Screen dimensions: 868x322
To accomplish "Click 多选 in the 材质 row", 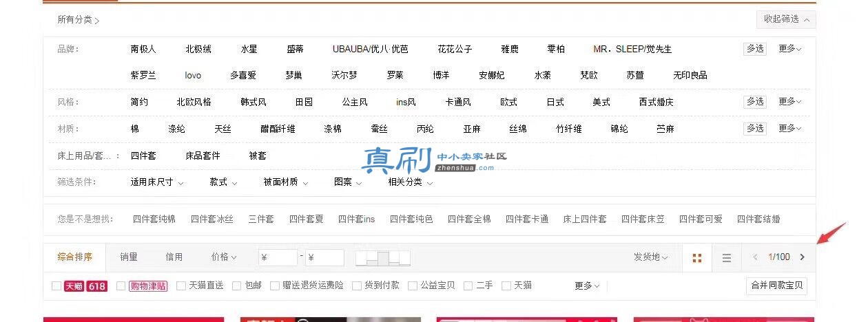I will 755,129.
